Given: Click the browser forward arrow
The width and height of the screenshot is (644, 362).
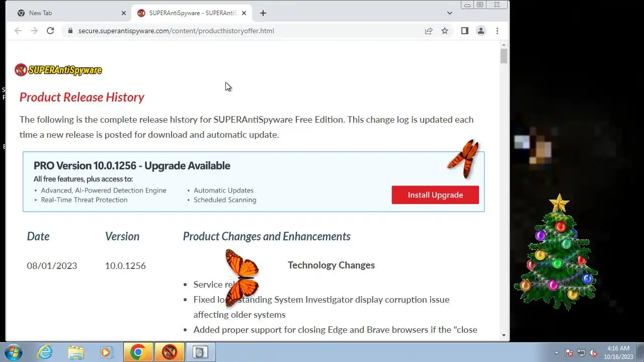Looking at the screenshot, I should click(34, 31).
